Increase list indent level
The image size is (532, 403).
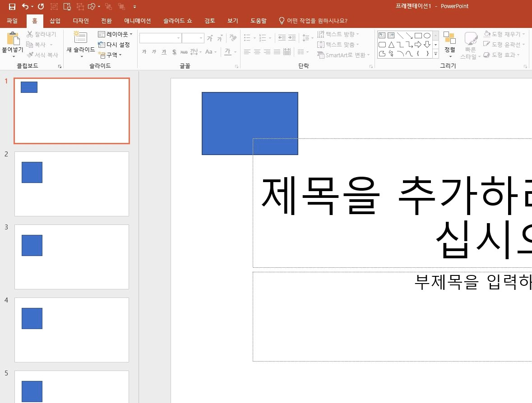point(292,37)
